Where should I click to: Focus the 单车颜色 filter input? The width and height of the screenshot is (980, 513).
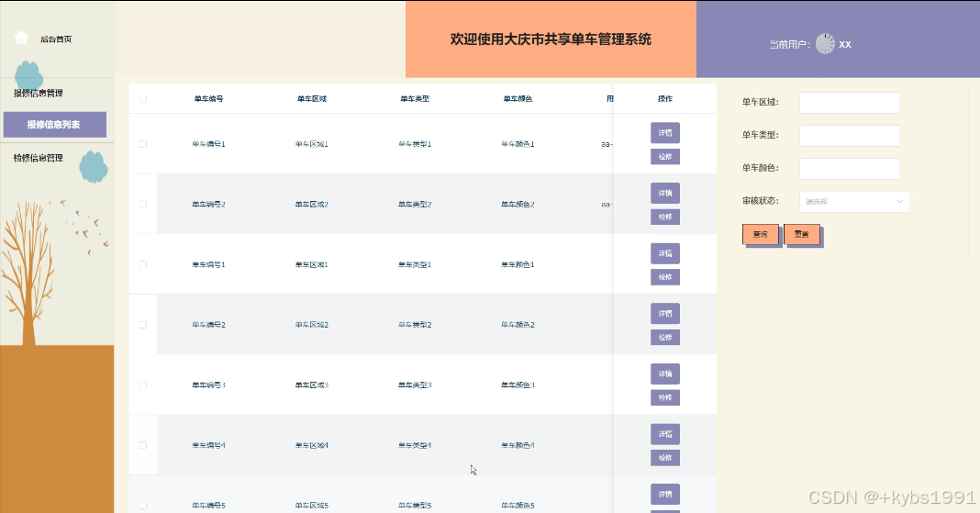coord(850,168)
